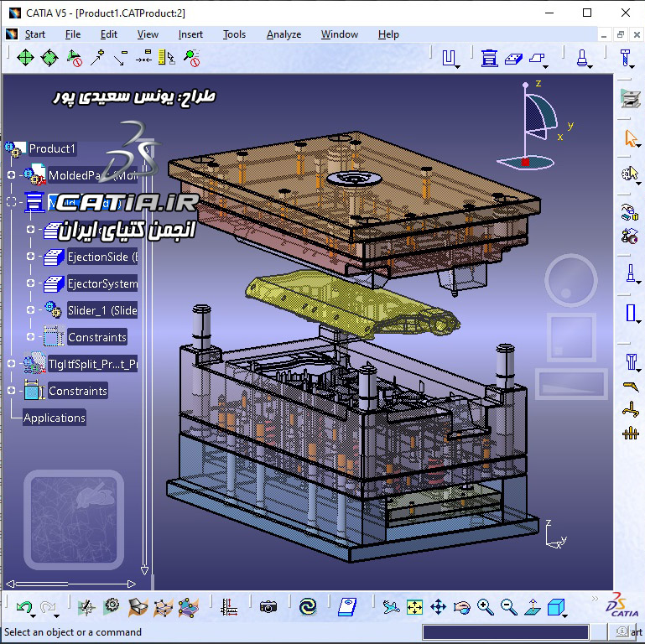Expand the EjectorSystem tree node
Viewport: 645px width, 644px height.
point(30,283)
